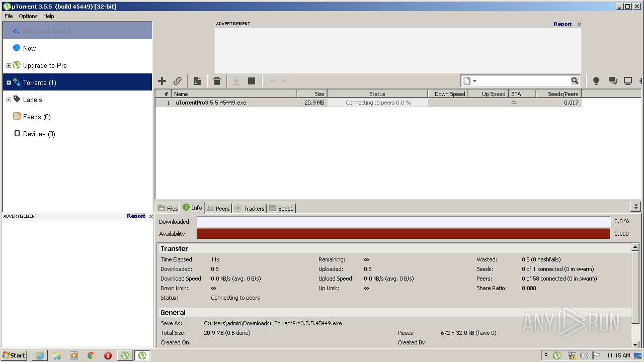Expand the Torrents tree node
Screen dimensions: 644x362
coord(9,82)
